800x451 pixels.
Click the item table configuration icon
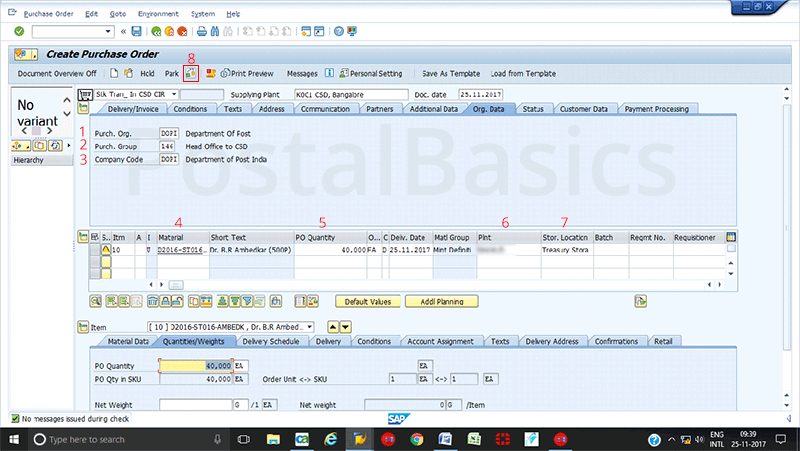[730, 236]
